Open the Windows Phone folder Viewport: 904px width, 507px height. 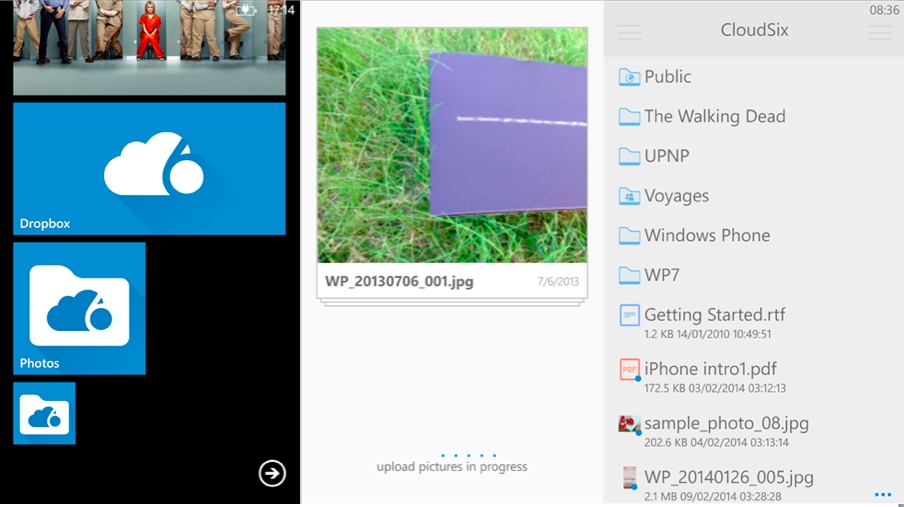click(754, 235)
